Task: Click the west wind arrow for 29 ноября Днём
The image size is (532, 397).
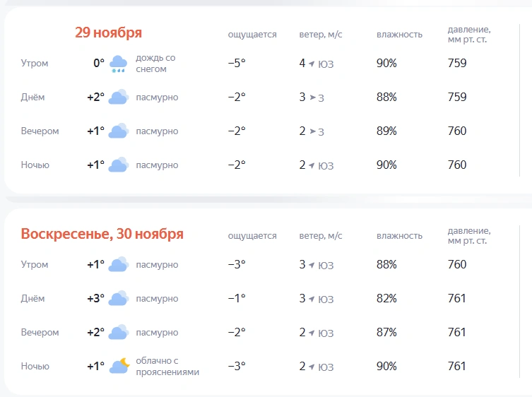Action: 312,97
